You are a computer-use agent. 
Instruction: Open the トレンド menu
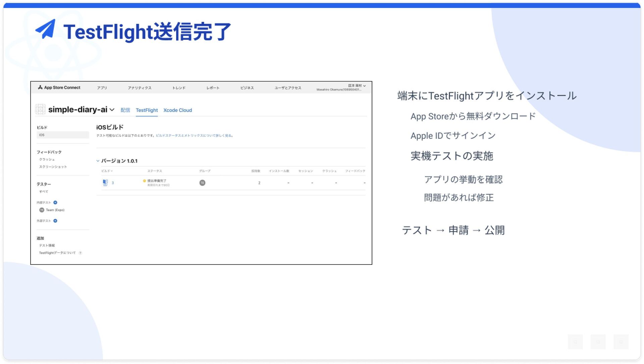click(x=179, y=88)
